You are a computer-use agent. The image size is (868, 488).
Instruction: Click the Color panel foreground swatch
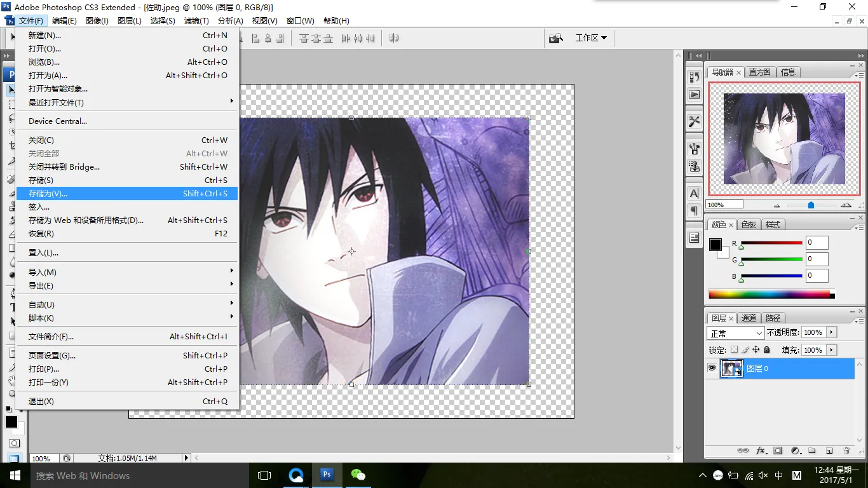point(715,245)
